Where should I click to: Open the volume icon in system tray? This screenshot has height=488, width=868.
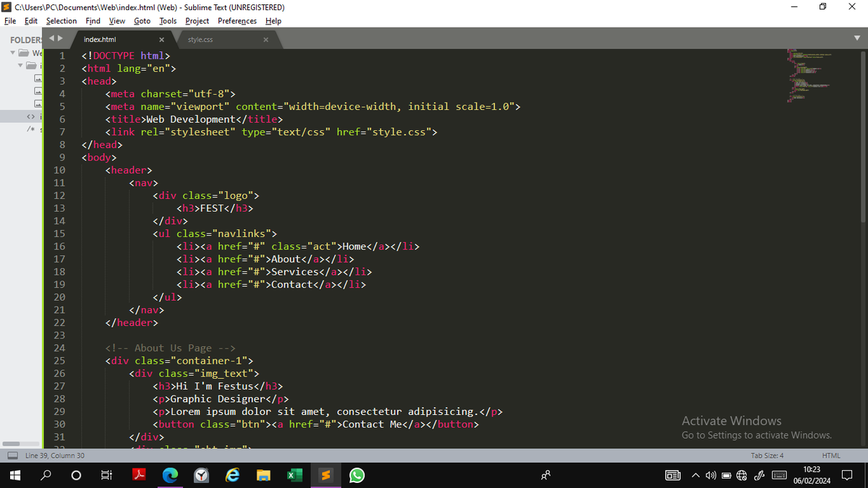coord(711,475)
